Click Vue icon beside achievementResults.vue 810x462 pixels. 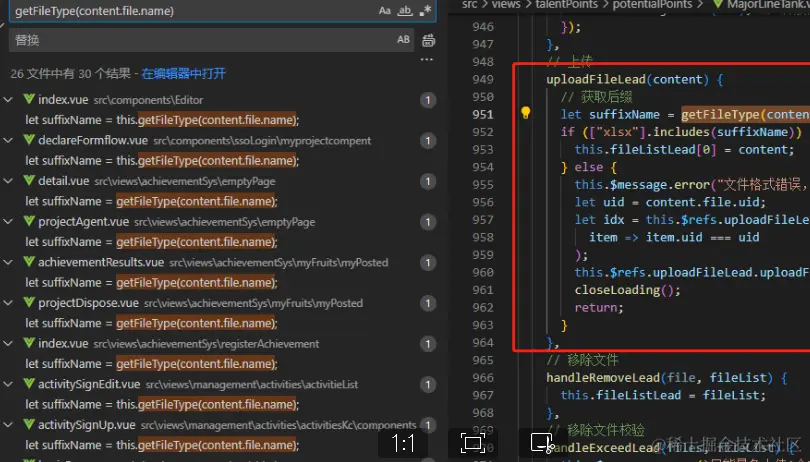[x=29, y=262]
